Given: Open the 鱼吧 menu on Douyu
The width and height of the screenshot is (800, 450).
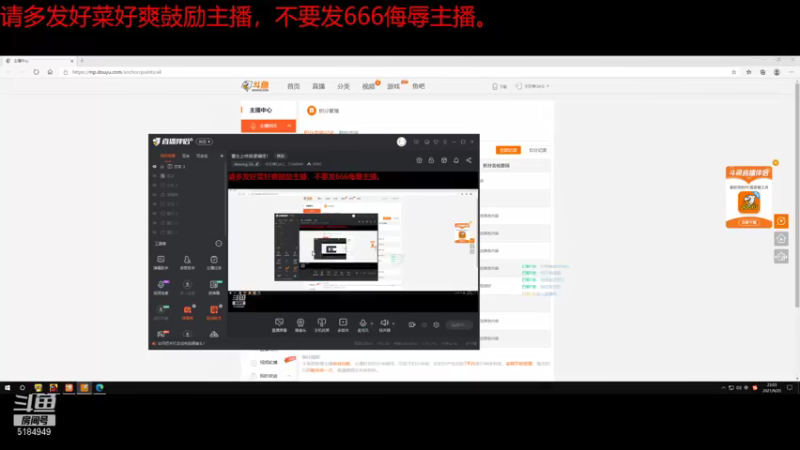Looking at the screenshot, I should click(x=418, y=86).
